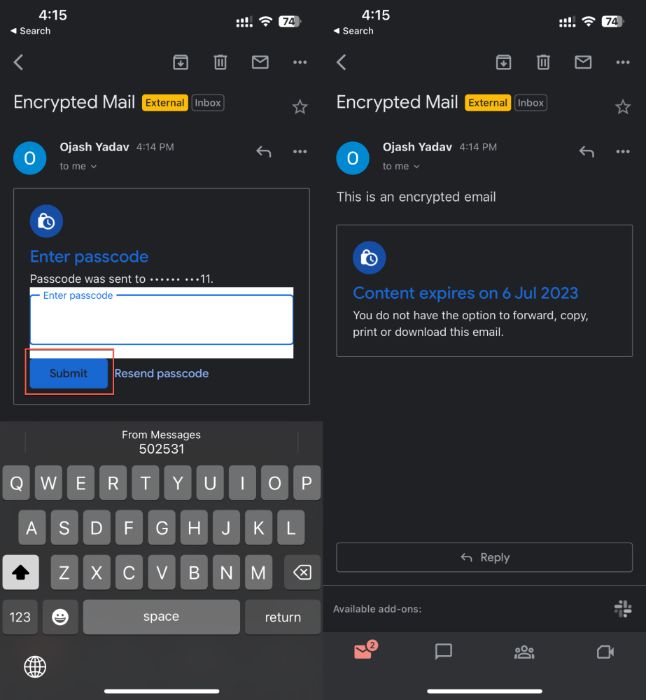The image size is (646, 700).
Task: Return to Search via left status bar
Action: click(x=30, y=31)
